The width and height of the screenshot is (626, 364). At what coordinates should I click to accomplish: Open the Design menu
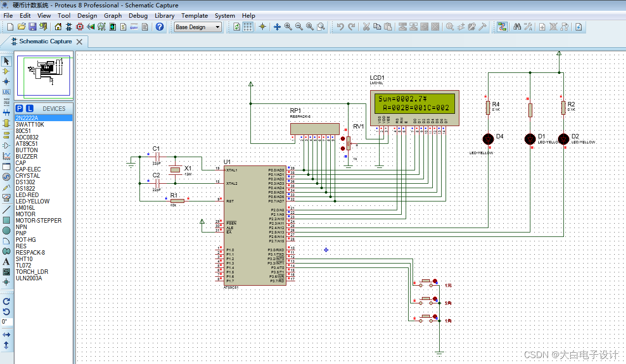click(87, 15)
